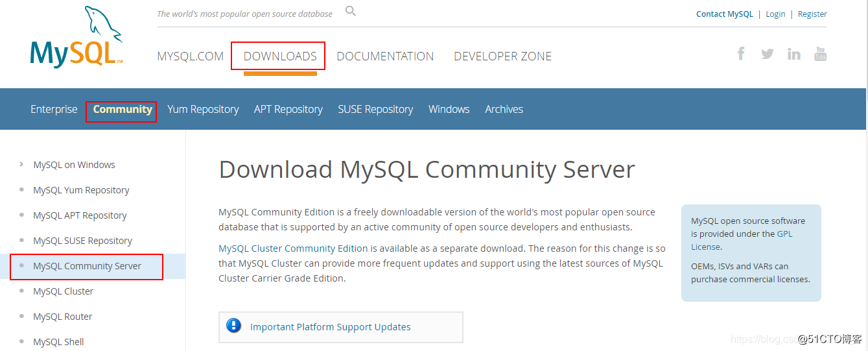Viewport: 868px width, 351px height.
Task: Open the search magnifier icon
Action: click(351, 11)
